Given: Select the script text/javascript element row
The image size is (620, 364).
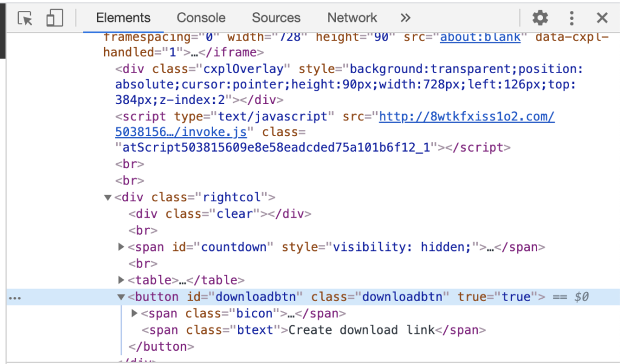Looking at the screenshot, I should (335, 132).
